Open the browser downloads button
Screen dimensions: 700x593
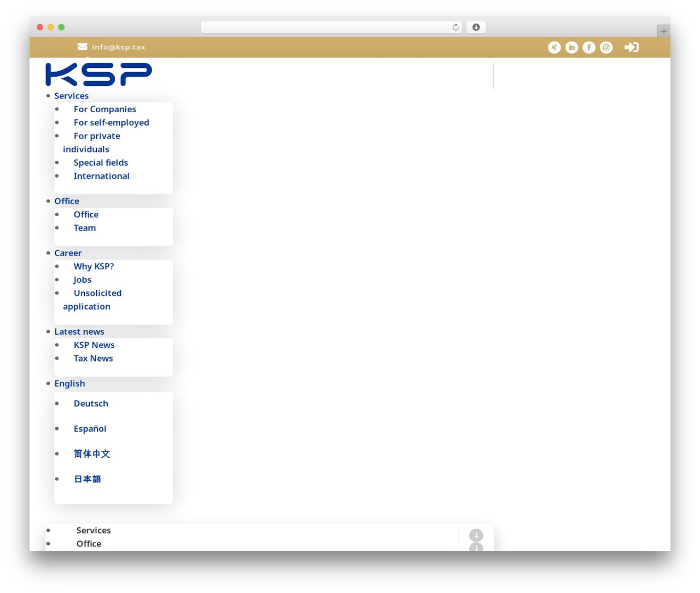[x=476, y=27]
